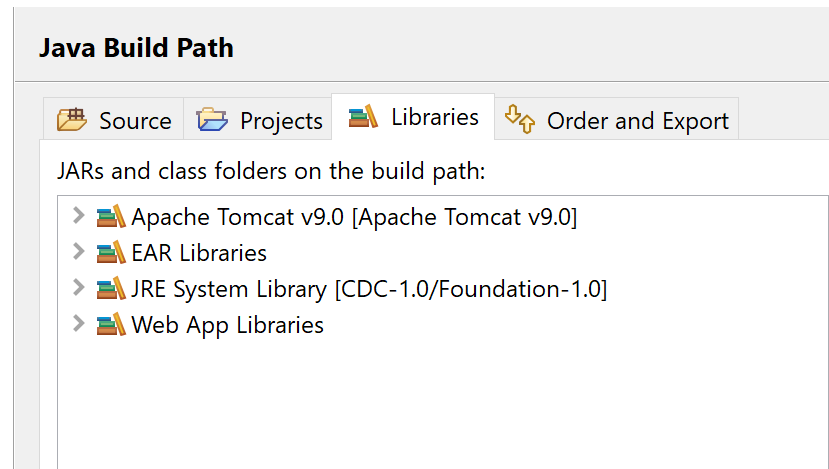Click the Apache Tomcat v9.0 library icon
Viewport: 829px width, 469px height.
[x=111, y=216]
